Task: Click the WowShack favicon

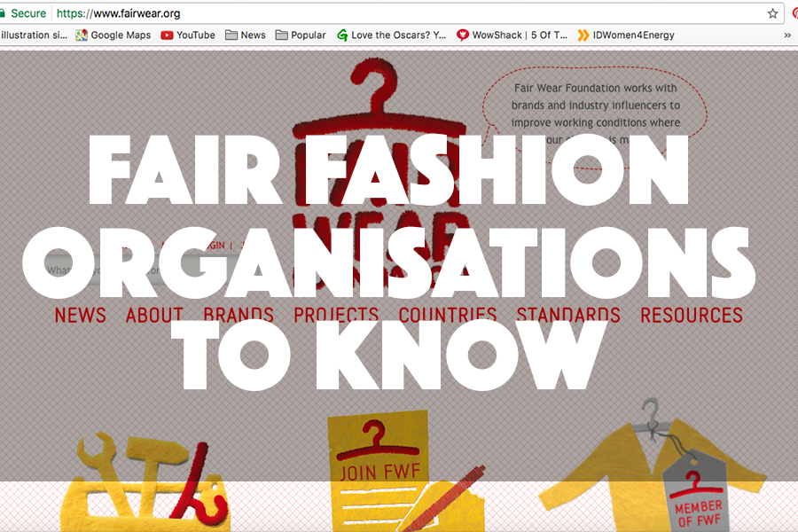Action: [x=463, y=35]
